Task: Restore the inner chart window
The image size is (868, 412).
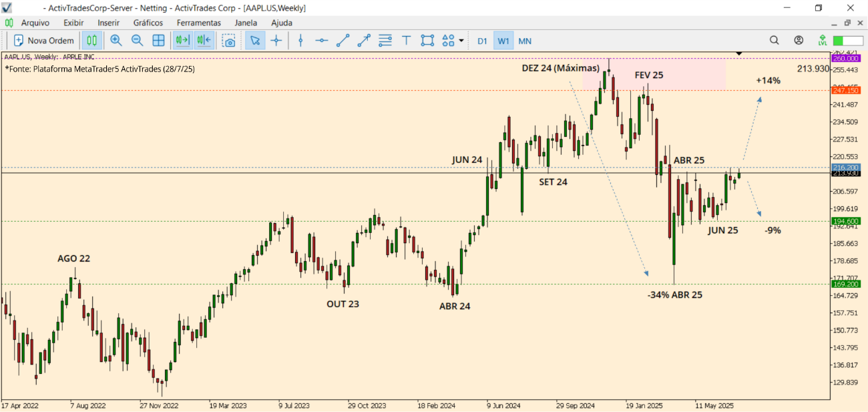Action: (x=847, y=23)
